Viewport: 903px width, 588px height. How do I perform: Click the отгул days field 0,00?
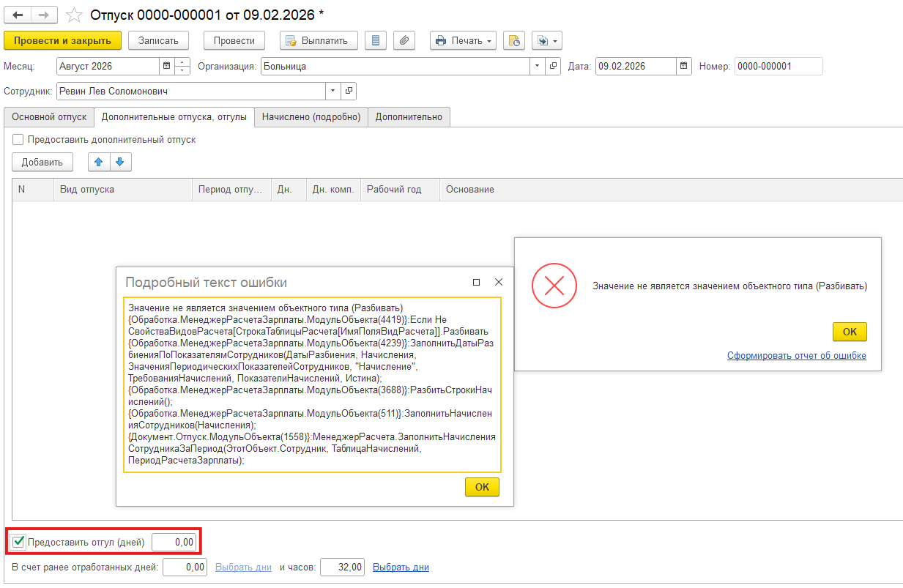click(174, 542)
